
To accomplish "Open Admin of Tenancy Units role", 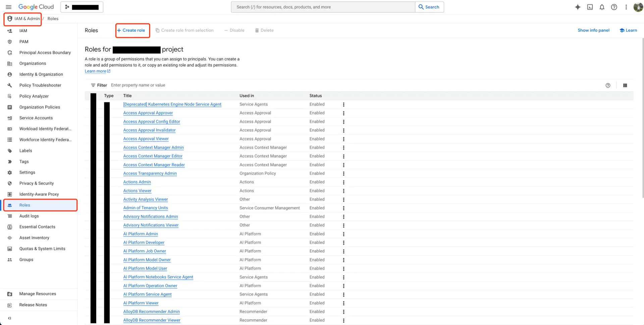I will [x=146, y=208].
